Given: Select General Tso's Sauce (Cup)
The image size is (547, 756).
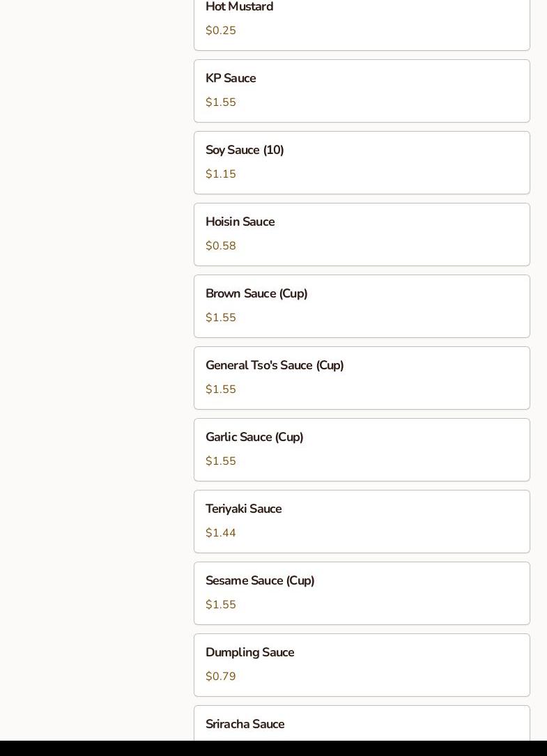Looking at the screenshot, I should 361,378.
